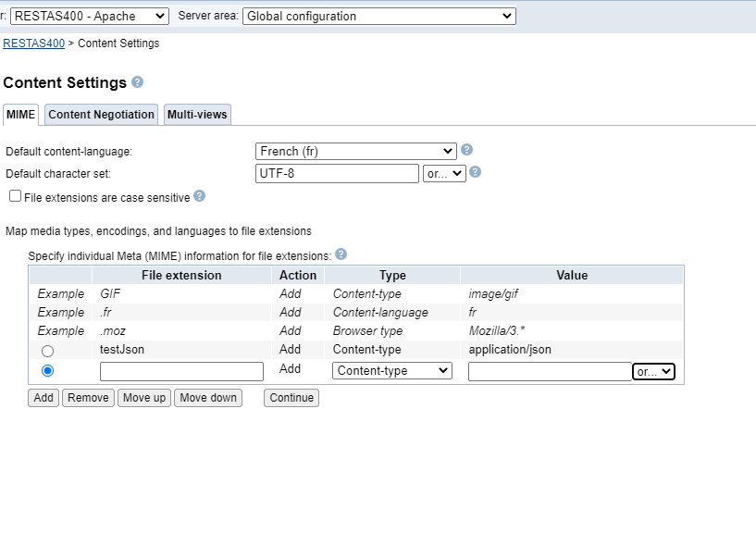The height and width of the screenshot is (558, 756).
Task: Open the 'or...' dropdown beside character set
Action: pyautogui.click(x=444, y=173)
